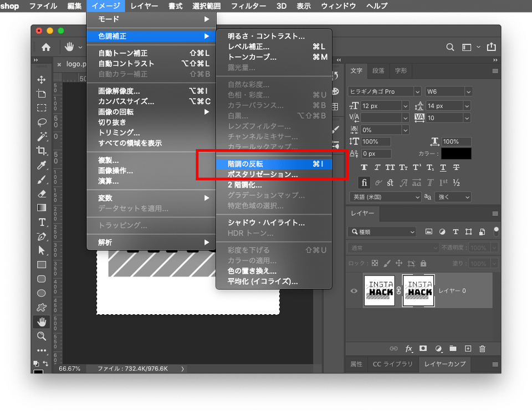Toggle All Caps text style
Viewport: 532px width, 414px height.
coord(390,167)
